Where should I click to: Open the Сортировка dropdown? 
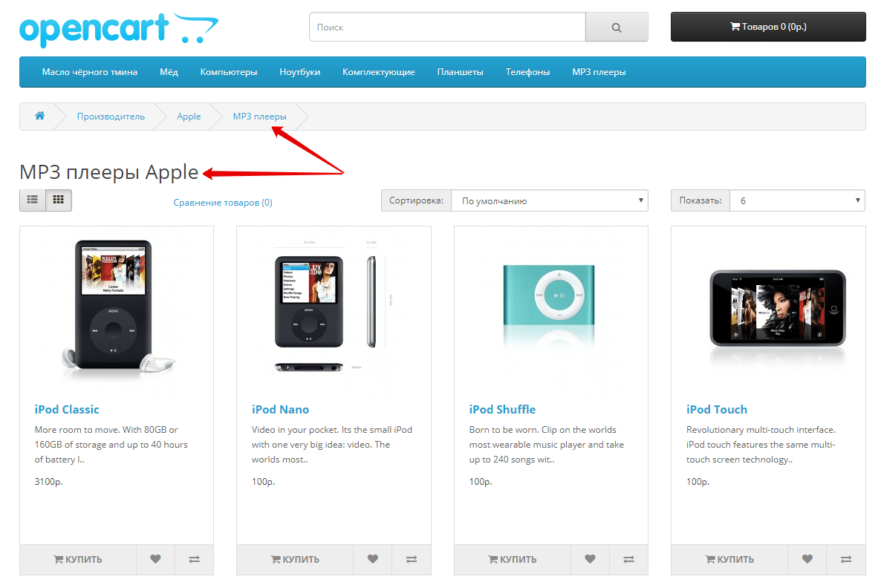[549, 200]
